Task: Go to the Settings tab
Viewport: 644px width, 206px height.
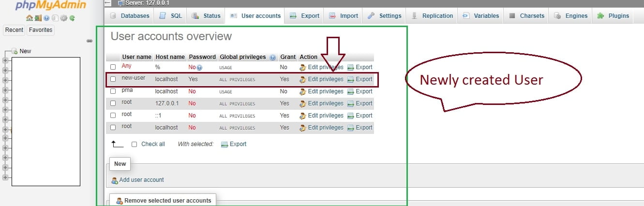Action: coord(385,15)
